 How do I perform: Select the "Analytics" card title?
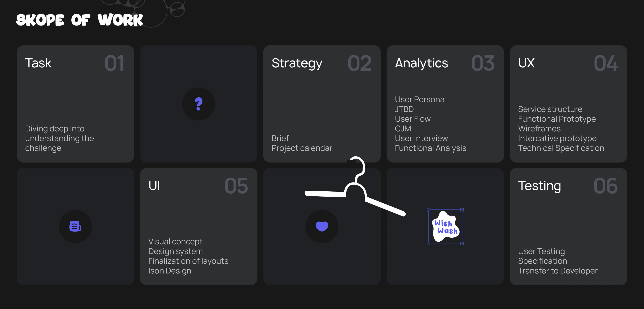click(x=421, y=63)
